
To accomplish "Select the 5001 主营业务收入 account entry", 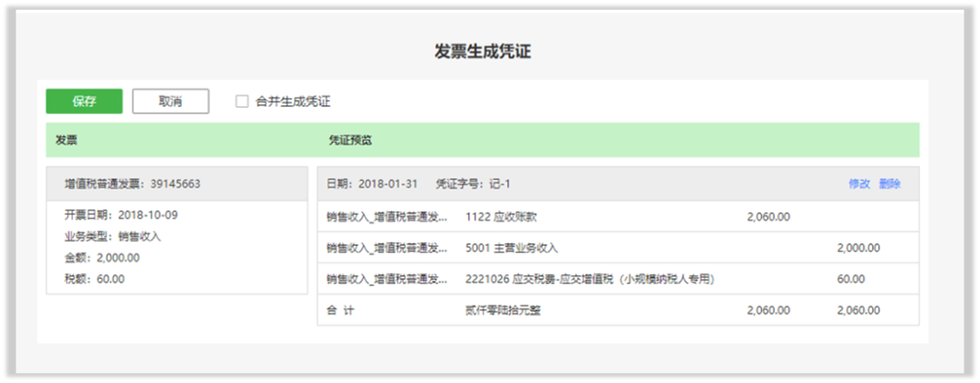I will [512, 248].
